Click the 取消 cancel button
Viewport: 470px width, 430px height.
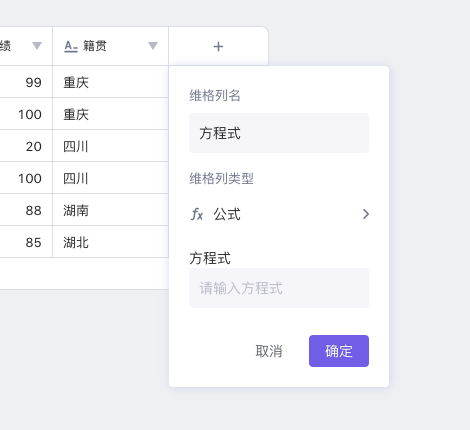click(269, 351)
